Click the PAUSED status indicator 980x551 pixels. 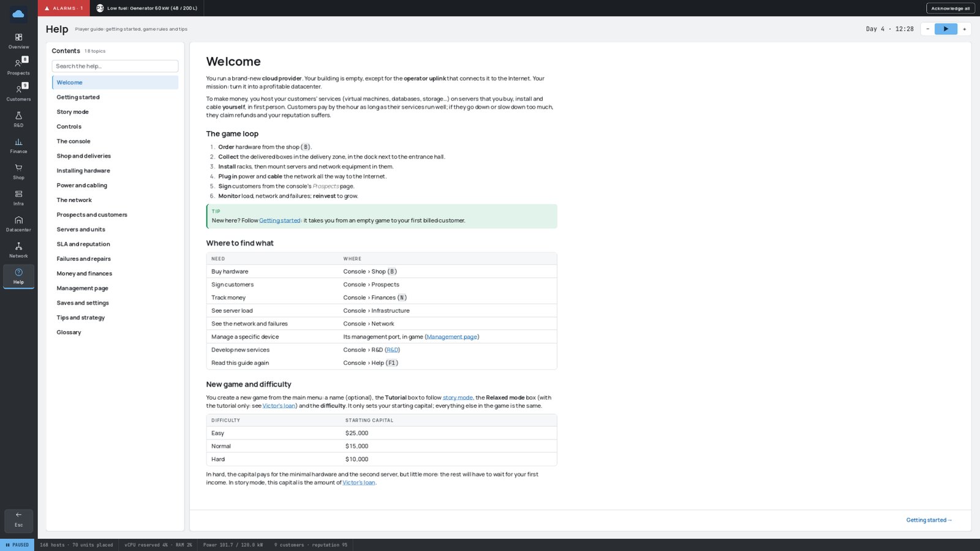point(17,545)
